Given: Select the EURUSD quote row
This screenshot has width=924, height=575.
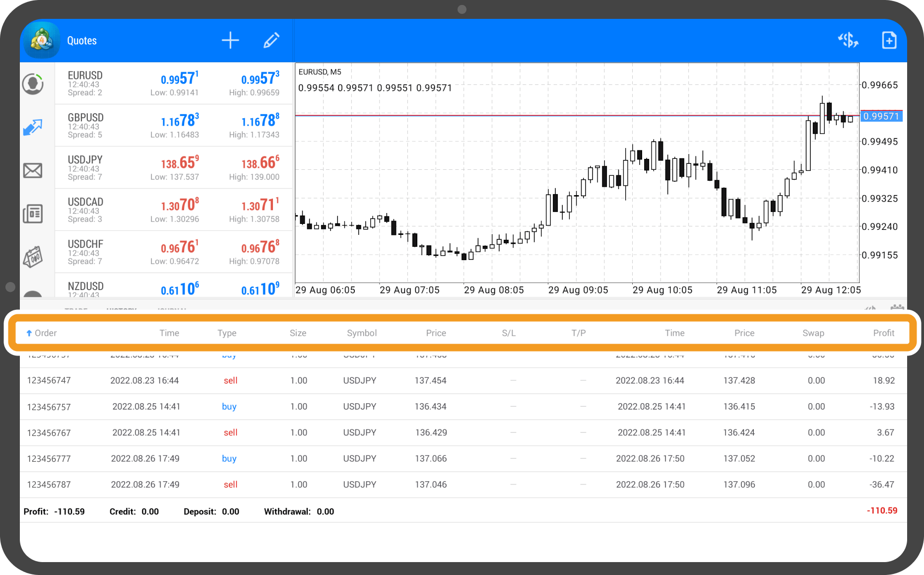Looking at the screenshot, I should [174, 83].
